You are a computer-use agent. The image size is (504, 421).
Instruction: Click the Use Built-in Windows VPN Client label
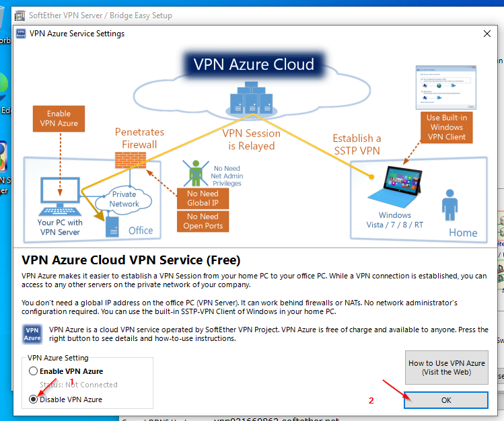(x=446, y=127)
